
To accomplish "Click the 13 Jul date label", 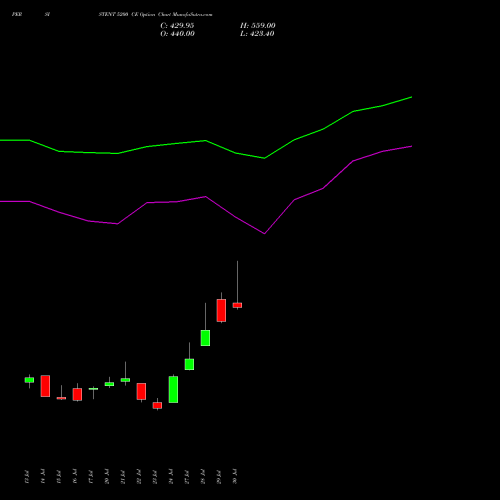I will pyautogui.click(x=27, y=476).
